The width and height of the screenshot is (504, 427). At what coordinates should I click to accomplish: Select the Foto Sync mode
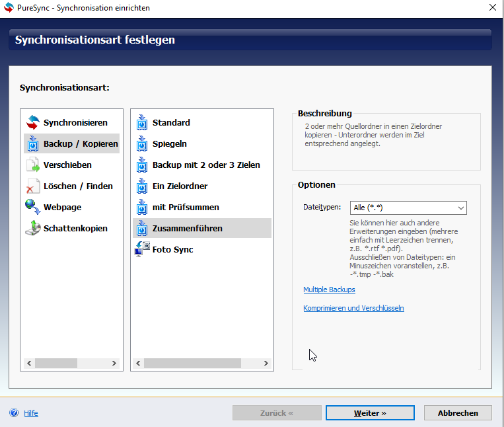click(x=202, y=249)
